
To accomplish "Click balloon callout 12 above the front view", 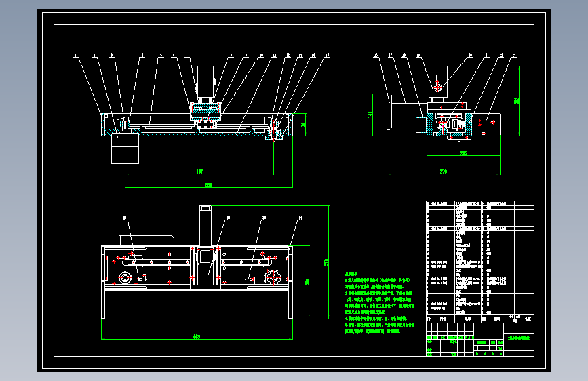I will (x=288, y=56).
